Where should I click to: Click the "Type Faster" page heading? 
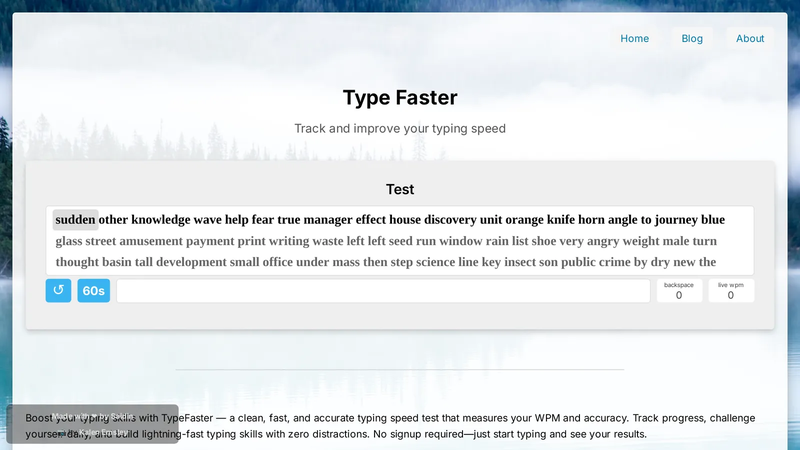[x=400, y=97]
